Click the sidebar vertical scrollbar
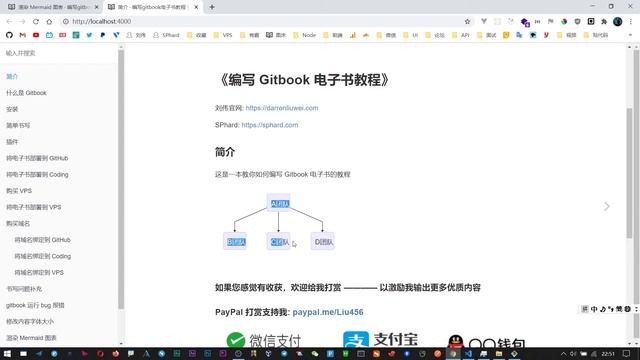This screenshot has width=640, height=360. click(x=121, y=180)
